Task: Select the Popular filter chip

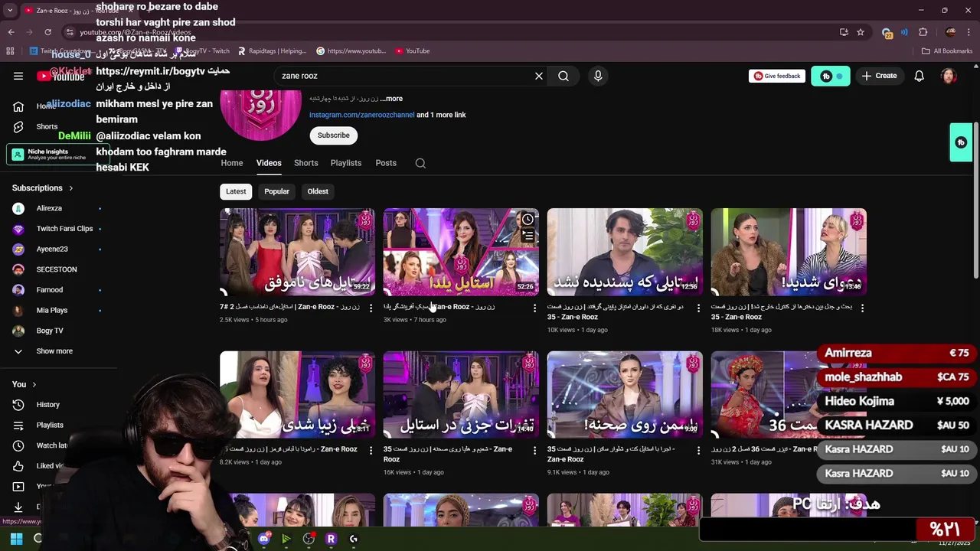Action: 276,191
